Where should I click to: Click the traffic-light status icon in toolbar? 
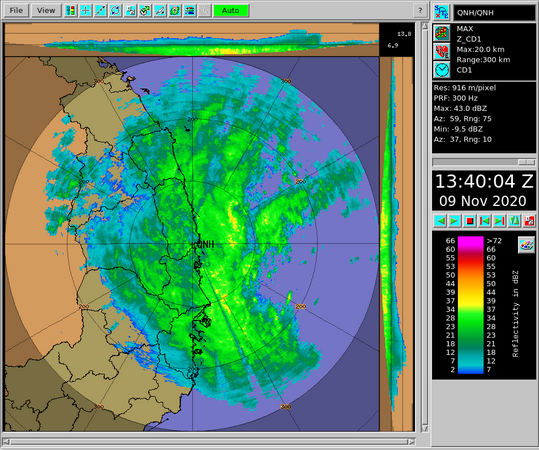(70, 11)
